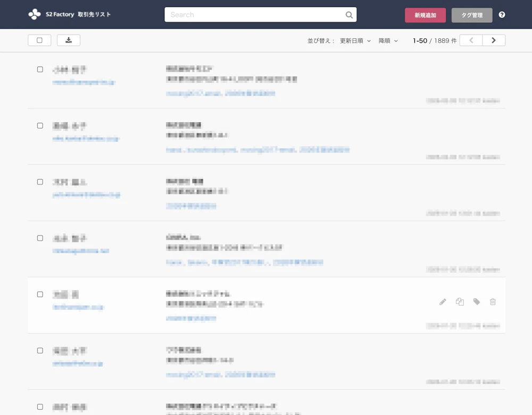Check the sixth contact row checkbox
The width and height of the screenshot is (532, 415).
(x=40, y=351)
